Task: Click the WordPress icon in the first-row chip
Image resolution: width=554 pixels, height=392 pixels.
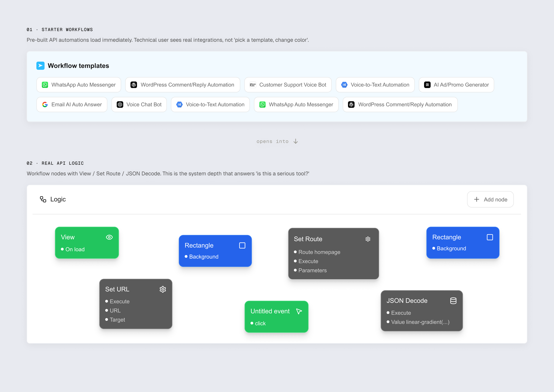Action: point(134,85)
